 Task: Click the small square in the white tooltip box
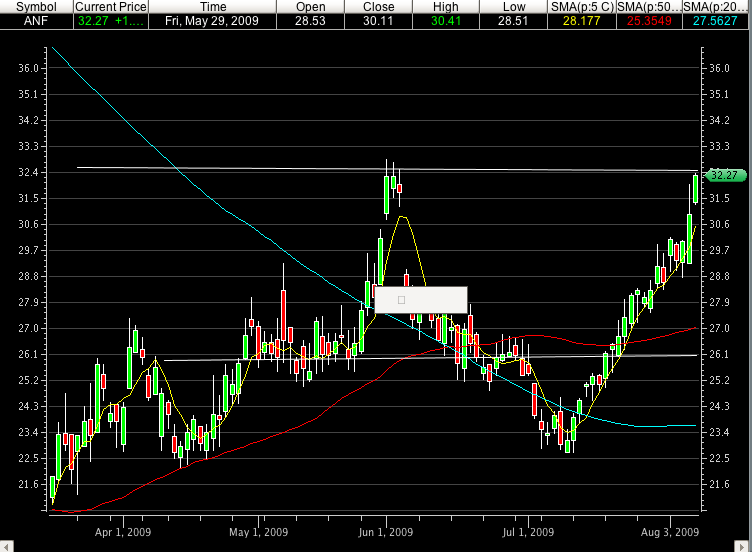[402, 299]
